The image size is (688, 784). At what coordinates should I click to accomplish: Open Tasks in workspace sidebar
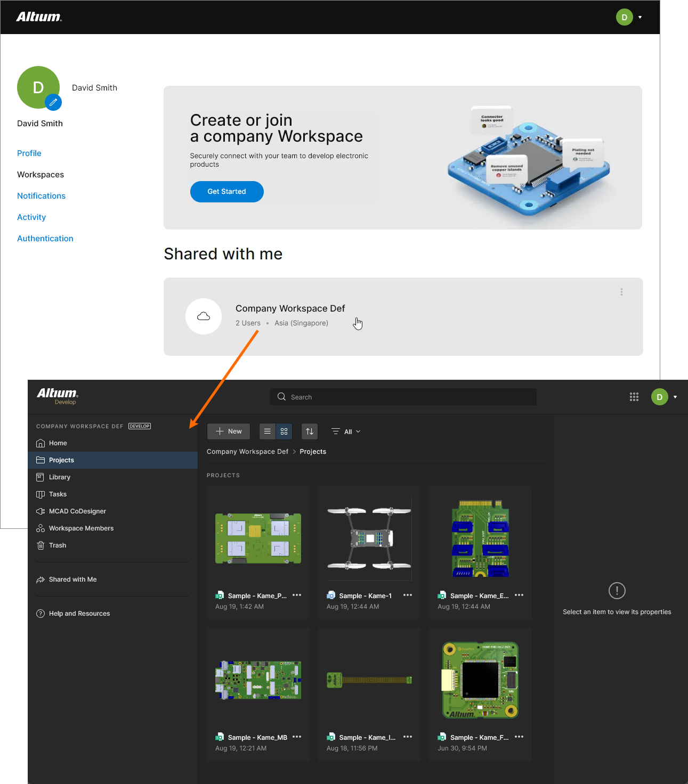[x=112, y=494]
